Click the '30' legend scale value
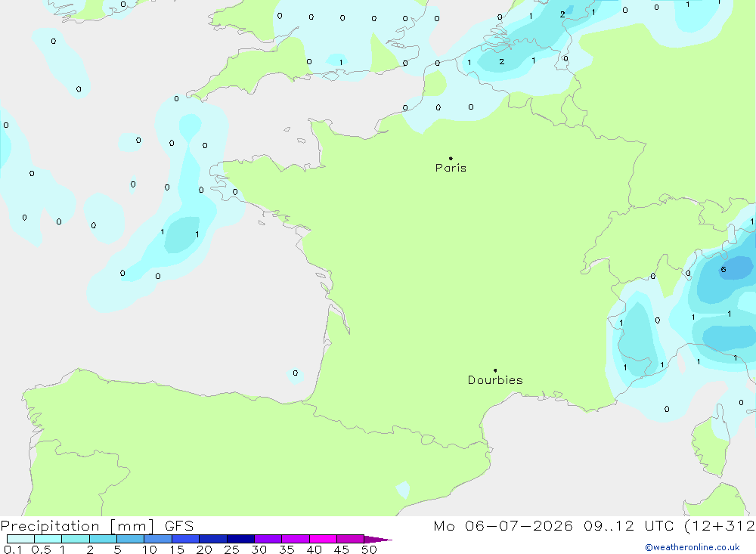The width and height of the screenshot is (756, 554). [259, 549]
